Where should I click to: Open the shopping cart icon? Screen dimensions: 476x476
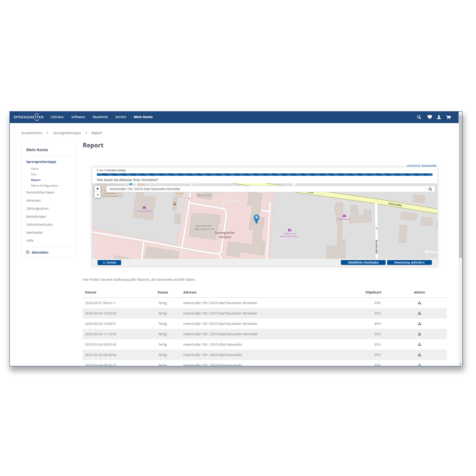pos(449,117)
